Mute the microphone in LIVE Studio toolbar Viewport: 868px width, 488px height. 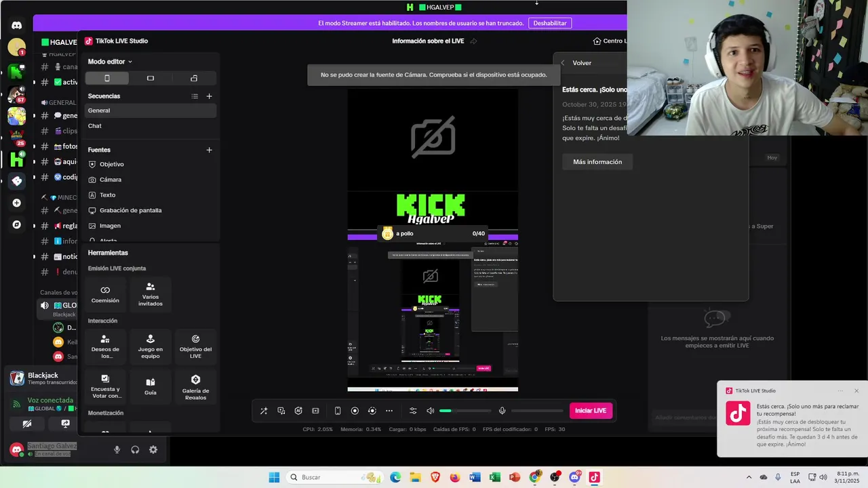pos(502,411)
